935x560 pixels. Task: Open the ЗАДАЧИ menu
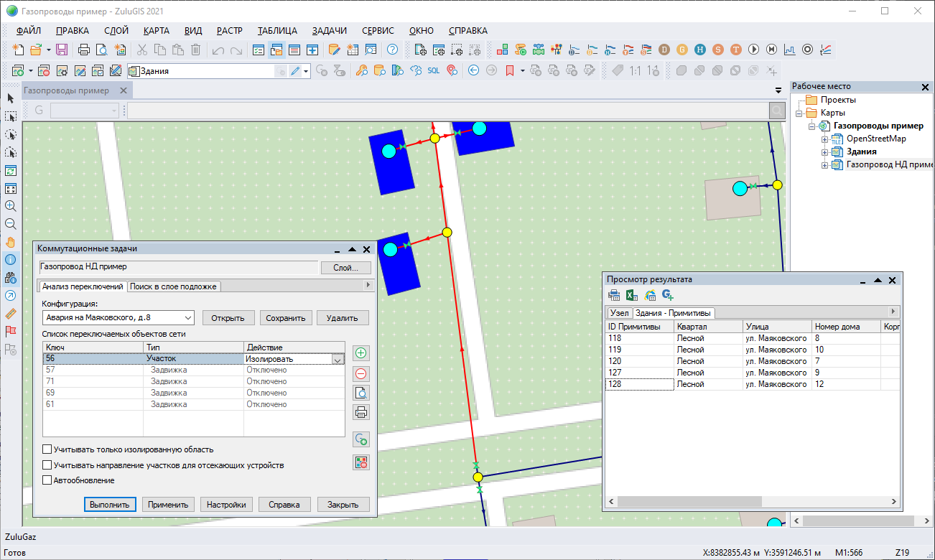pos(329,31)
